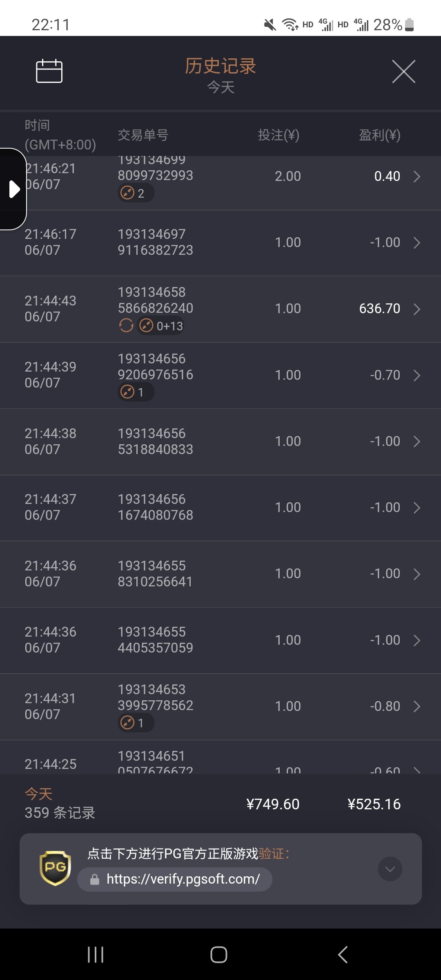Tap the replay icon on 636.70 record
441x980 pixels.
pos(126,325)
